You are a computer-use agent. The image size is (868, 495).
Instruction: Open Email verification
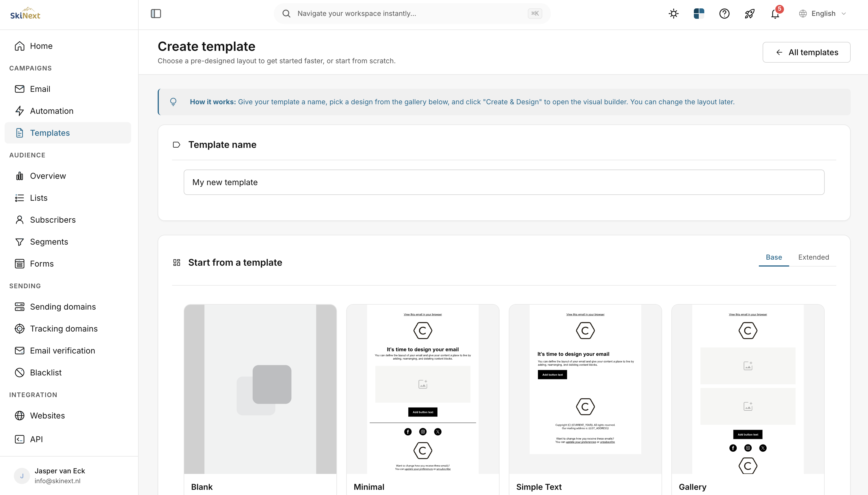click(68, 351)
